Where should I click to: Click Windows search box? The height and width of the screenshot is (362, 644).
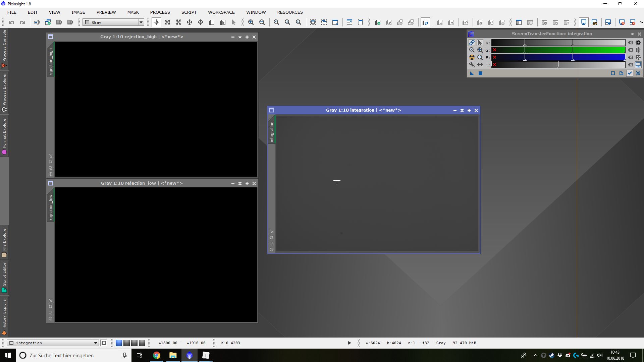pyautogui.click(x=74, y=355)
